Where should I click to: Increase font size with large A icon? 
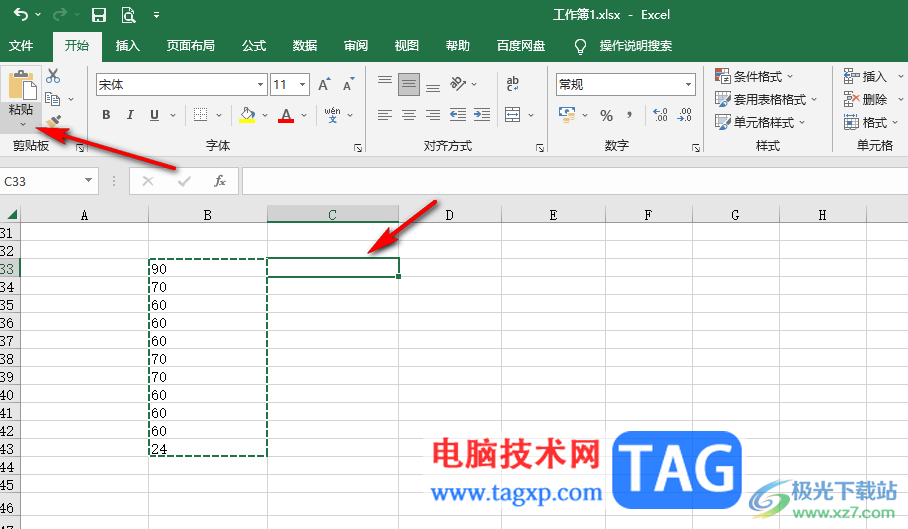point(324,85)
